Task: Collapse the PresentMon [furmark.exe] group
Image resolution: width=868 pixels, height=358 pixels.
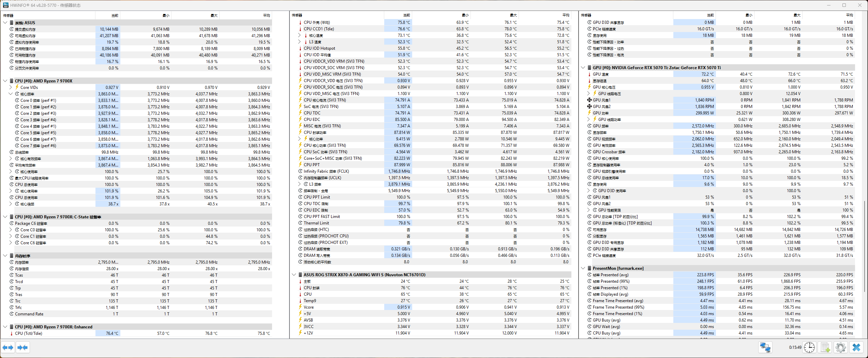Action: pos(583,268)
